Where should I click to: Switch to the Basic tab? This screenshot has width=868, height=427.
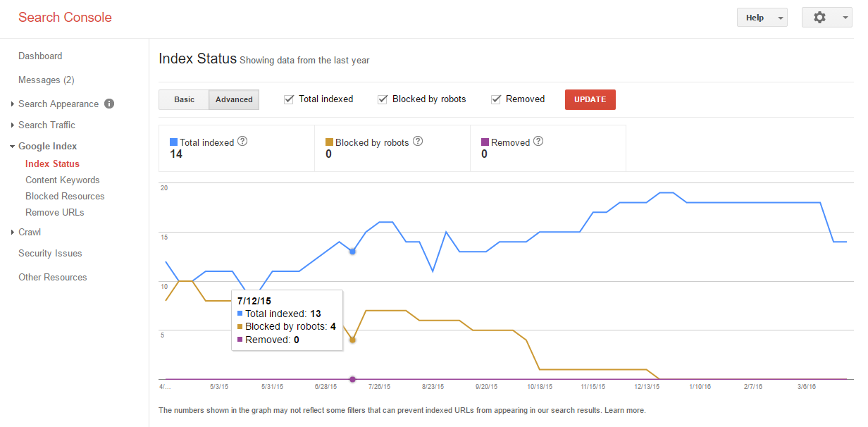[x=184, y=99]
